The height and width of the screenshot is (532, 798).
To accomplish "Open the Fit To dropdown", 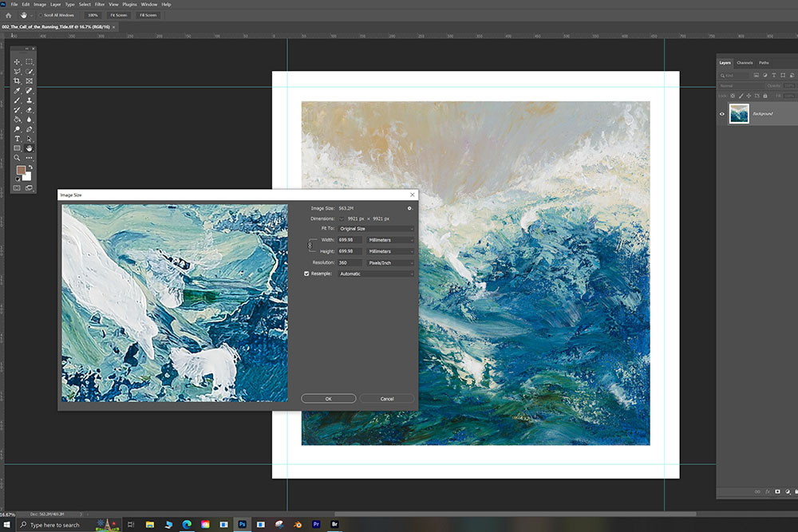I will [x=376, y=228].
